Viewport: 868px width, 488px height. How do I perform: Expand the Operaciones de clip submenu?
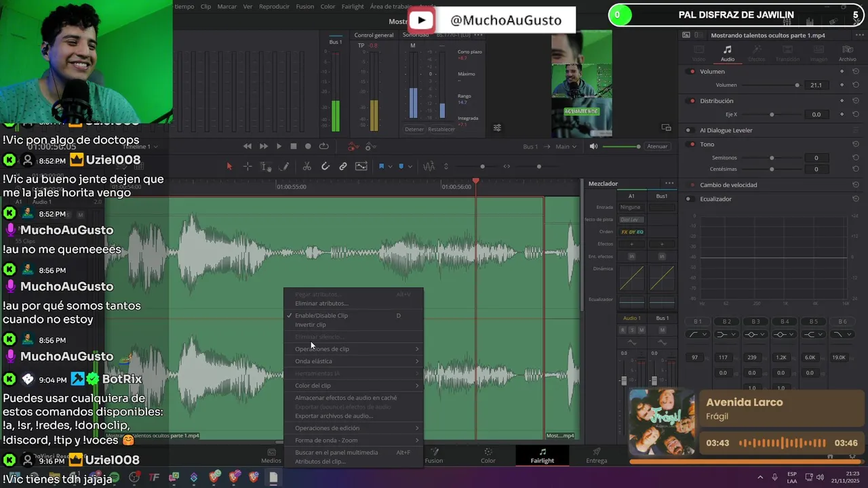tap(353, 349)
